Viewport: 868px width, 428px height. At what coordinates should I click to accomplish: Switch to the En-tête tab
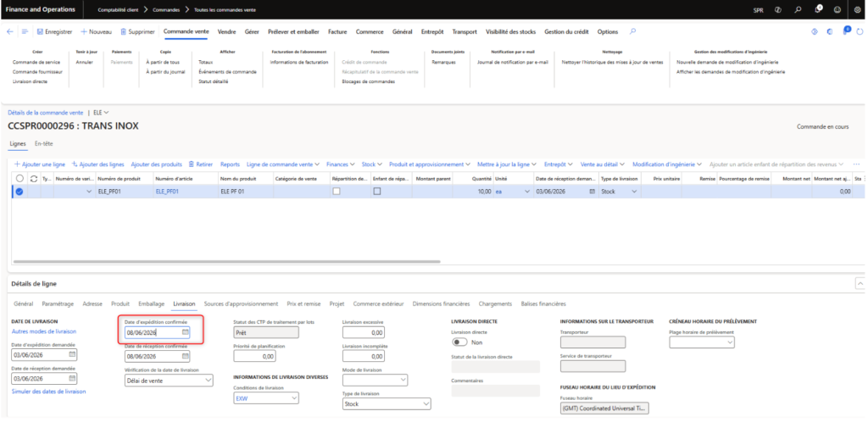pos(44,143)
